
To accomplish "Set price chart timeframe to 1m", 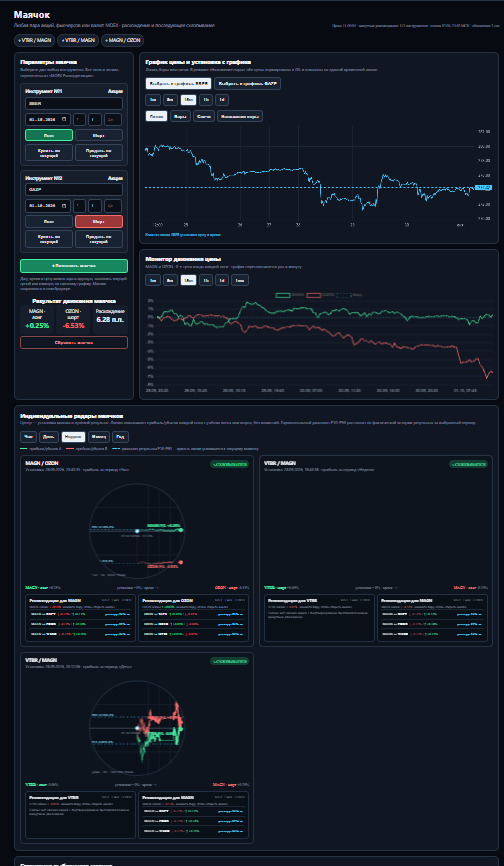I will pos(153,100).
